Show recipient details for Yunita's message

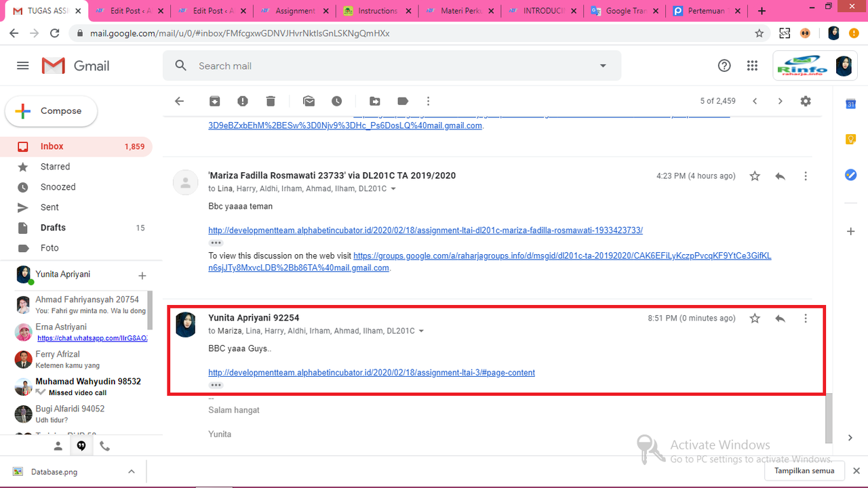(x=421, y=331)
